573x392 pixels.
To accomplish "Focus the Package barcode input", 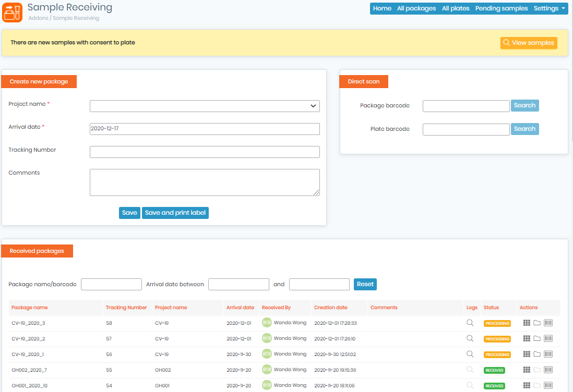I will (x=466, y=106).
